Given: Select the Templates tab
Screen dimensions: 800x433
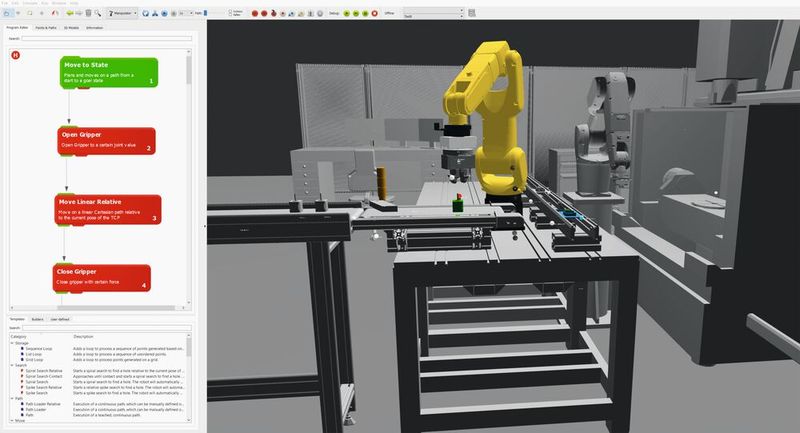Looking at the screenshot, I should tap(17, 319).
